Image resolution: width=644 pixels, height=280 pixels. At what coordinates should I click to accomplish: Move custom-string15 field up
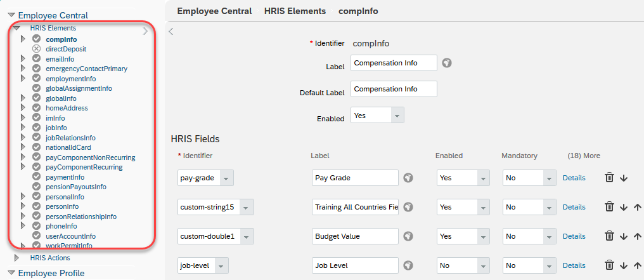(x=638, y=207)
